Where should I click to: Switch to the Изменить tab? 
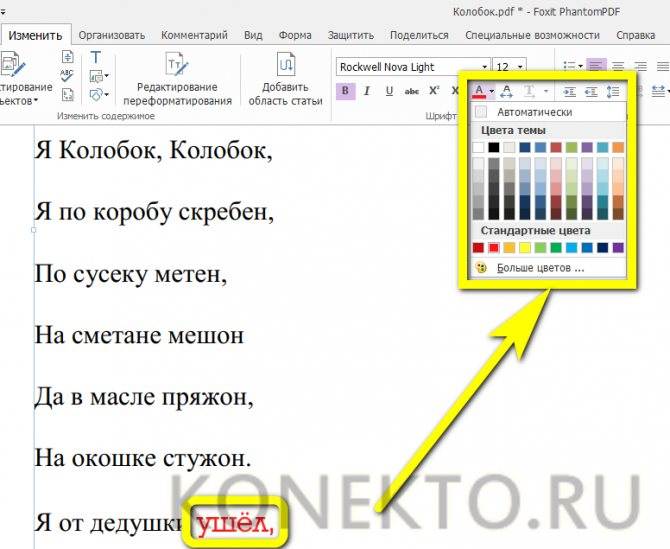(x=35, y=35)
